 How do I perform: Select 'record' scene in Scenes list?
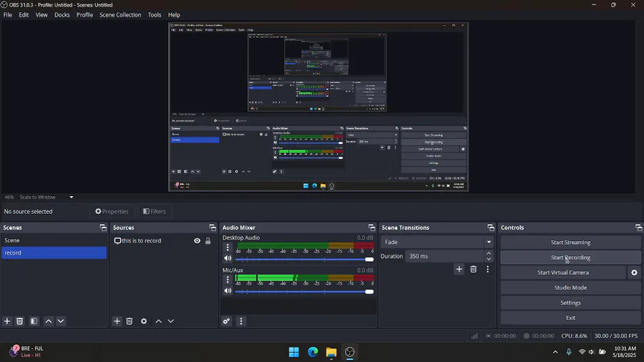tap(54, 253)
